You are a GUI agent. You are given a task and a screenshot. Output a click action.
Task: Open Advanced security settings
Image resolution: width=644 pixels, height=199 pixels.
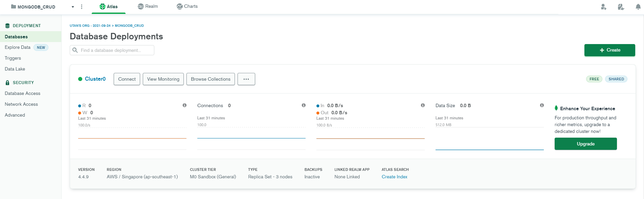(x=15, y=115)
